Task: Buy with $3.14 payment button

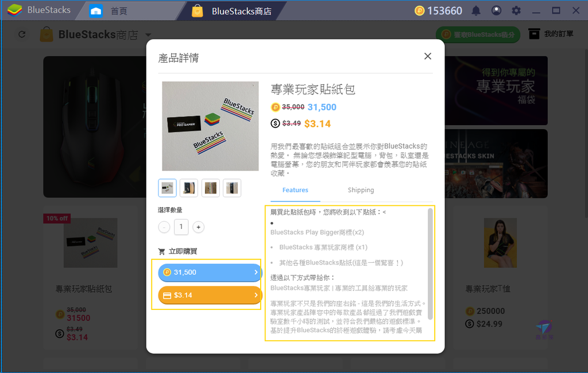Action: point(210,296)
